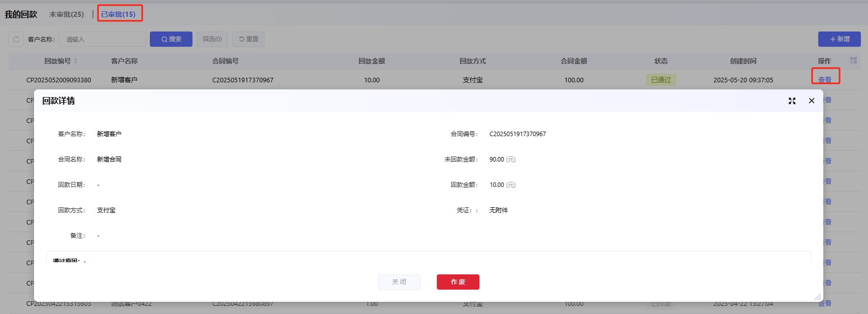Click the 关闭 button in the dialog
The height and width of the screenshot is (314, 868).
pos(399,282)
